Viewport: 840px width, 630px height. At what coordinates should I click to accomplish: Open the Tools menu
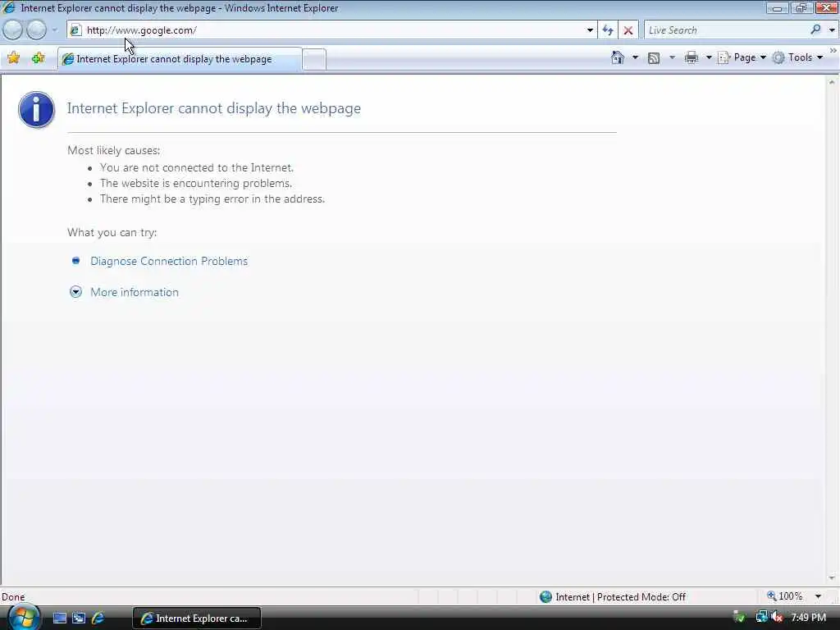click(x=797, y=57)
